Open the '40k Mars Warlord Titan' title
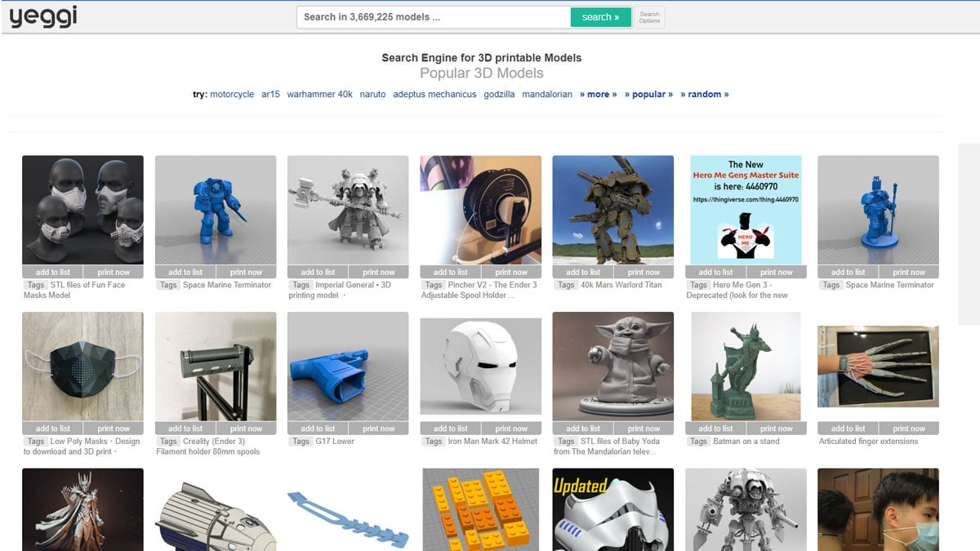980x551 pixels. click(x=621, y=286)
